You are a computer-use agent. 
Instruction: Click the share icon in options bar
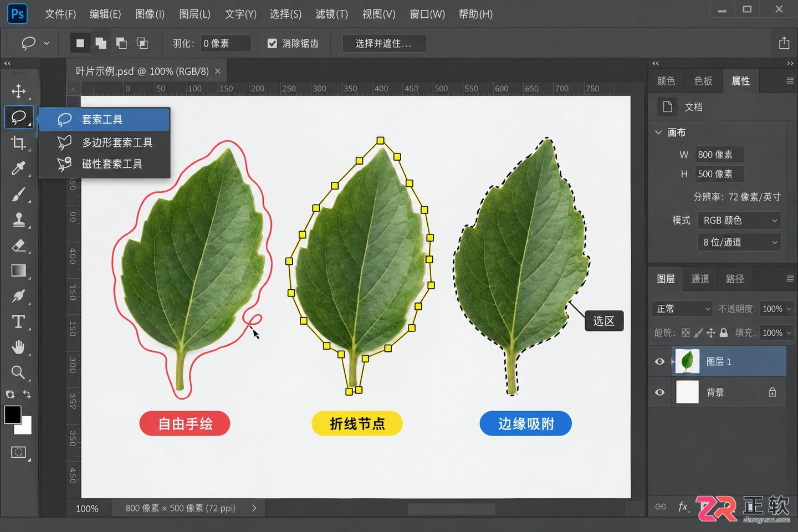point(784,43)
